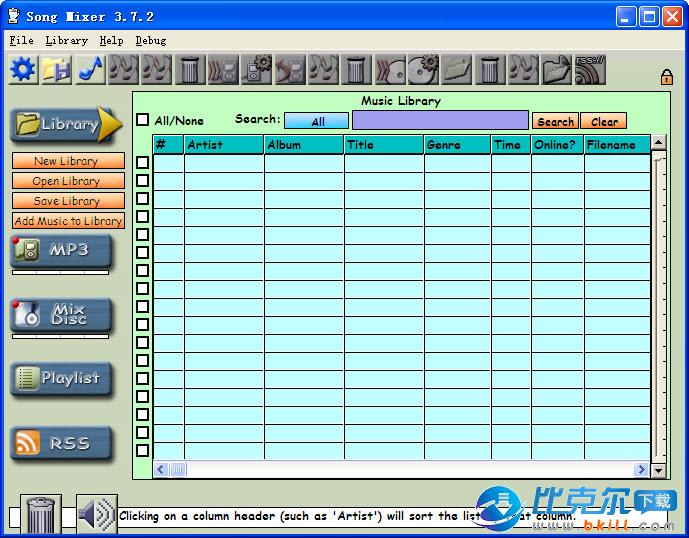Click the padlock icon at toolbar right
689x538 pixels.
(666, 77)
